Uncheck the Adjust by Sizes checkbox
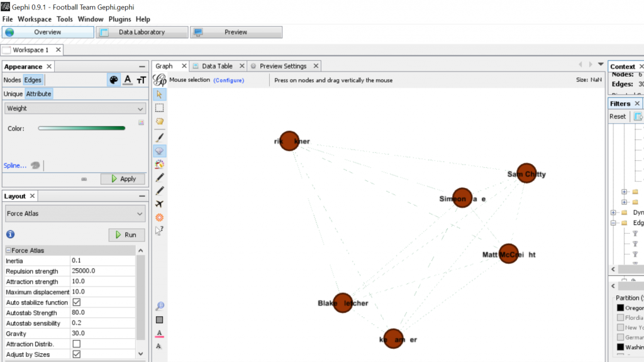The height and width of the screenshot is (362, 644). (77, 354)
